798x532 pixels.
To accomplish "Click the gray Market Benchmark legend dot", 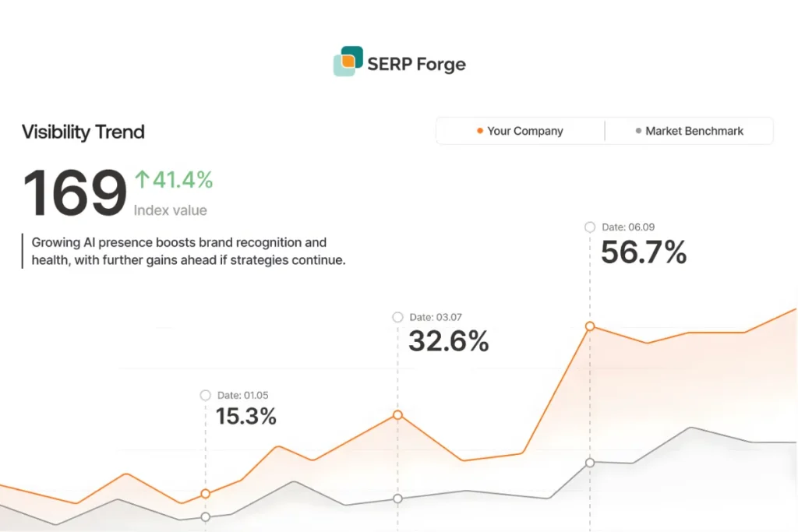I will point(639,131).
